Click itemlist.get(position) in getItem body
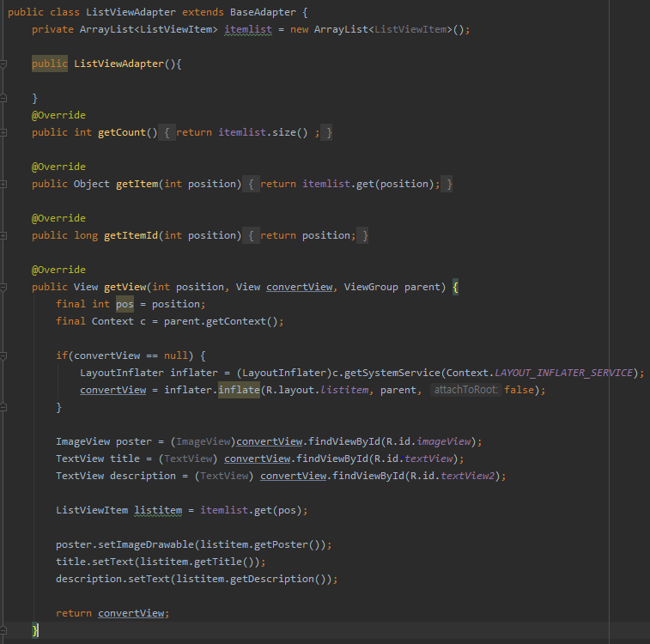This screenshot has height=644, width=650. (x=368, y=184)
